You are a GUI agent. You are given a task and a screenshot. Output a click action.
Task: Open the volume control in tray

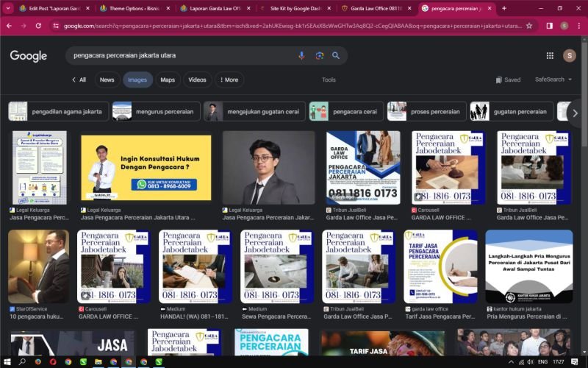[530, 362]
